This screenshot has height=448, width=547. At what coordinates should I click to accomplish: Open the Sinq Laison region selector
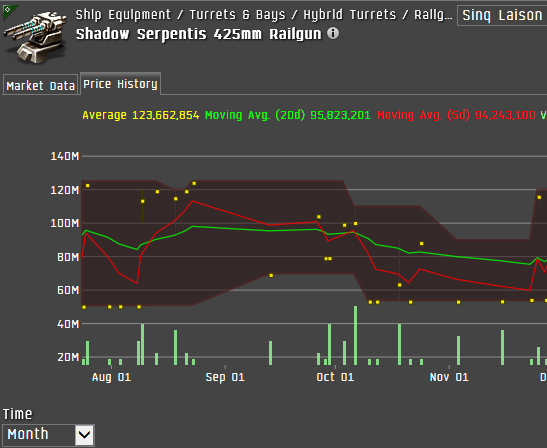[502, 15]
